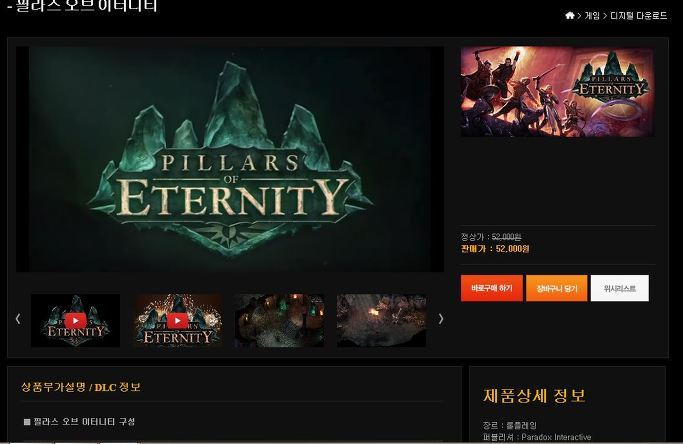683x444 pixels.
Task: Click the character artwork banner image
Action: [x=557, y=92]
